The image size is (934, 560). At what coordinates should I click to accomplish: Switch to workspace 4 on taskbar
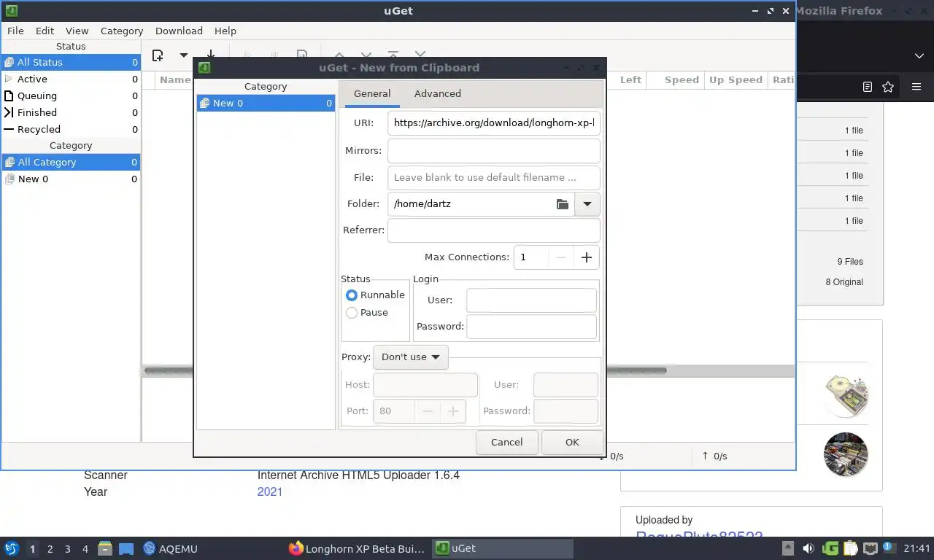pyautogui.click(x=85, y=549)
